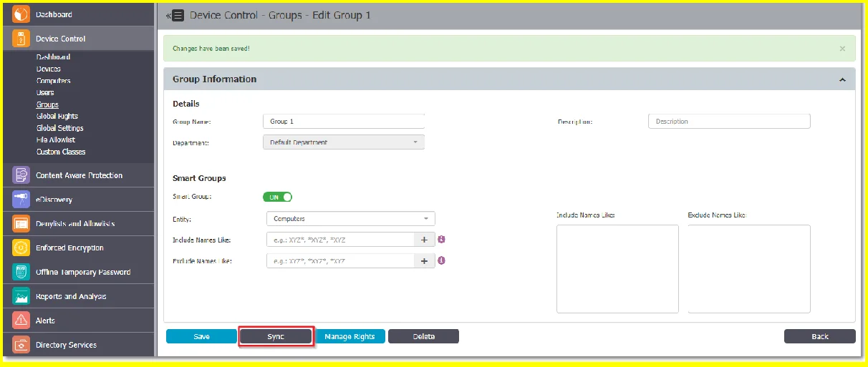868x367 pixels.
Task: Click the Offline Temporary Password icon
Action: coord(21,273)
